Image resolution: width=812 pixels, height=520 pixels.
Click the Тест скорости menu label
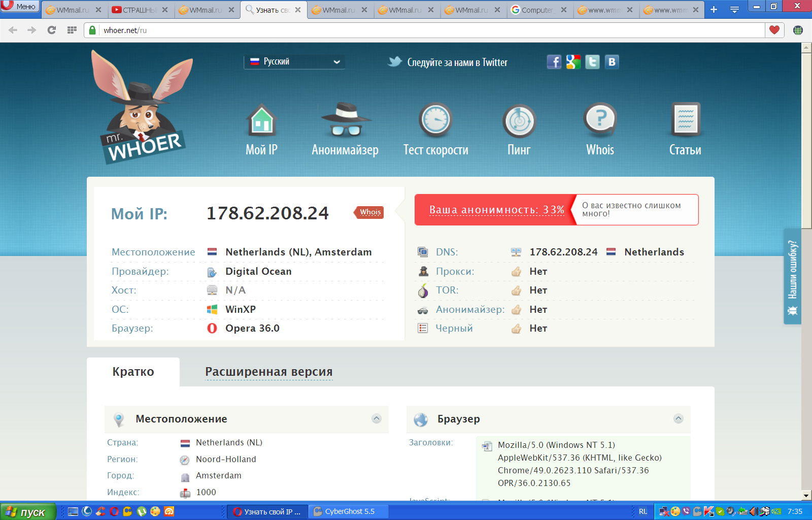[435, 150]
